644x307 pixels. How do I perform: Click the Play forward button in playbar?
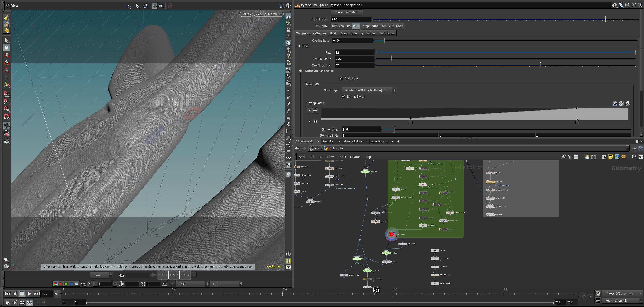point(29,294)
